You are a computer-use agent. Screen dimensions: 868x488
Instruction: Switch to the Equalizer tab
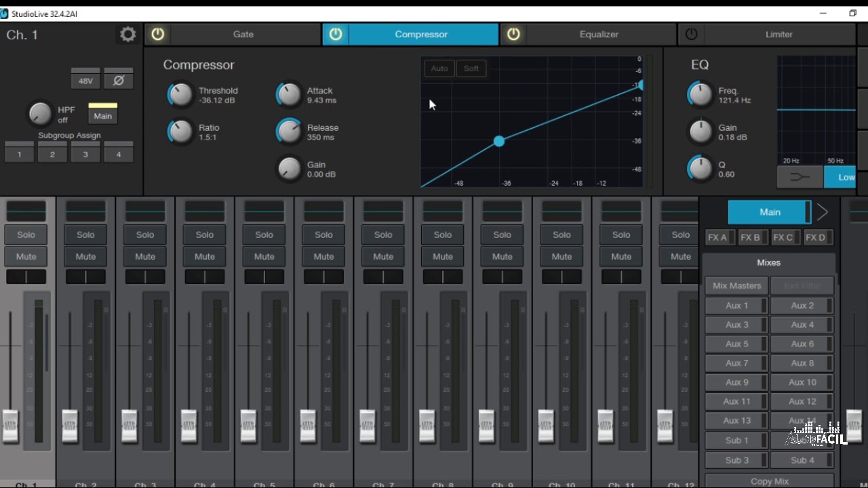click(x=599, y=35)
